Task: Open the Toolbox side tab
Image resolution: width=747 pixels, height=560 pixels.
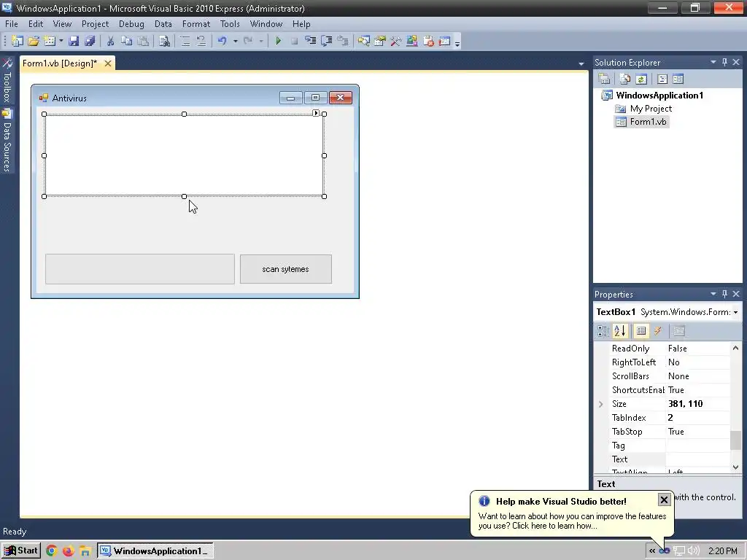Action: tap(7, 80)
